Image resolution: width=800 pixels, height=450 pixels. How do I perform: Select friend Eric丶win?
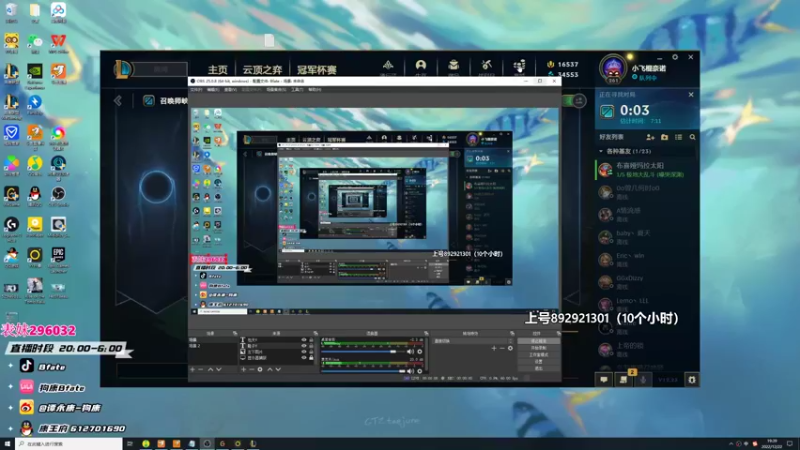point(646,260)
